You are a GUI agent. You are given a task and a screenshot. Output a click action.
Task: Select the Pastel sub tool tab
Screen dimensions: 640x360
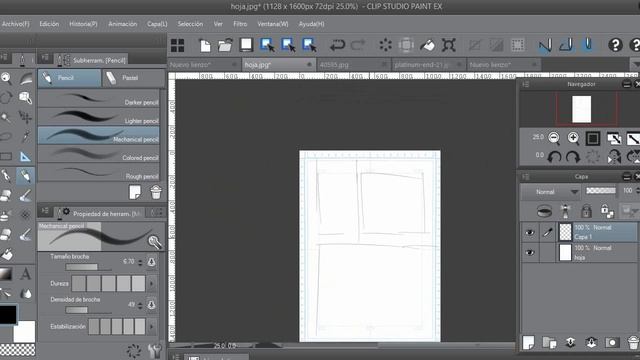133,78
